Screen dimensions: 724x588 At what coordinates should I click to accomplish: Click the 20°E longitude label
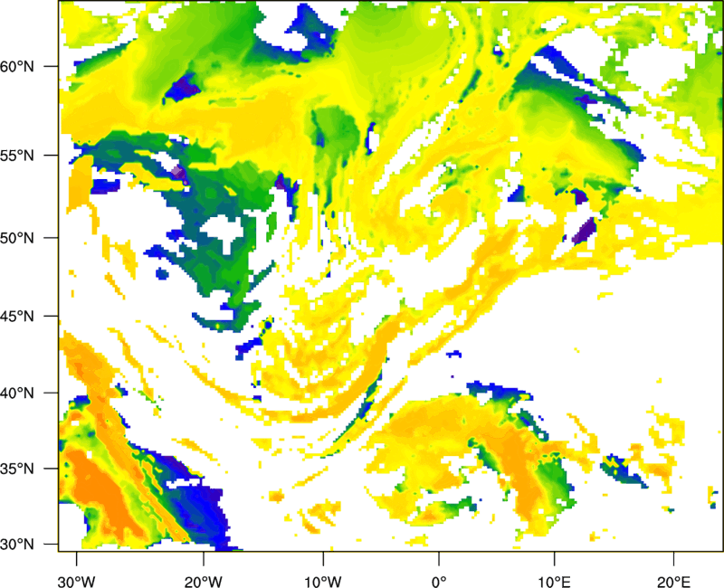tap(673, 582)
